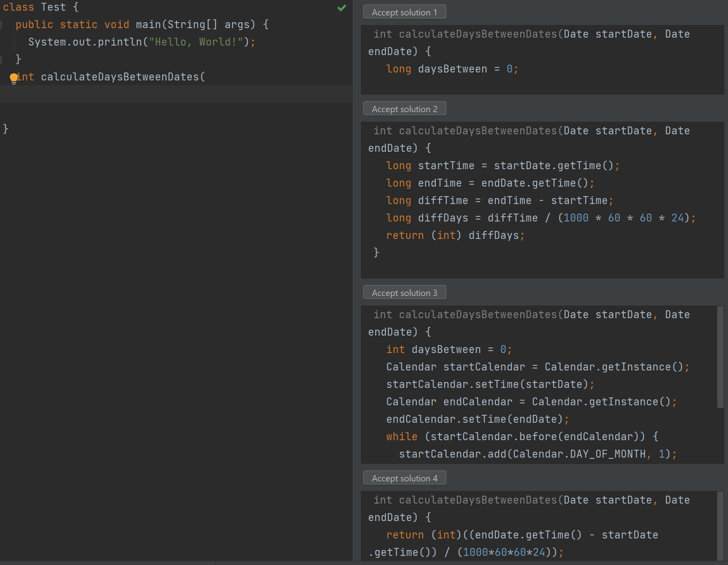Click 'int daysBetween = 0;' in solution 3
Viewport: 728px width, 565px height.
(449, 349)
